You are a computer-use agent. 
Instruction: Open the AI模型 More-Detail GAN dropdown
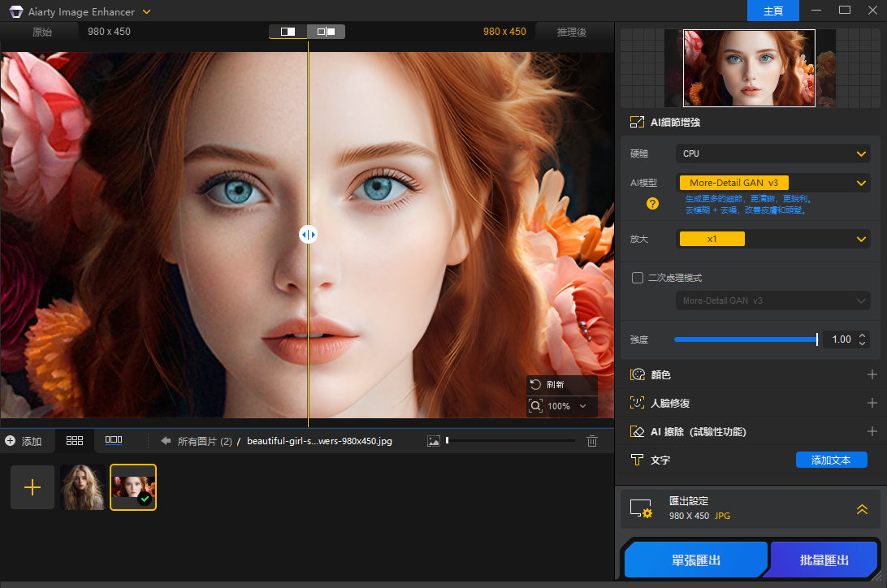pyautogui.click(x=772, y=184)
